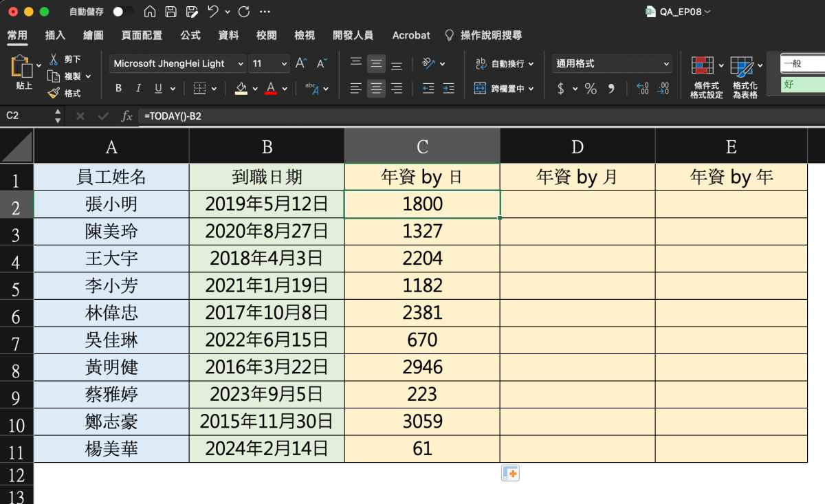This screenshot has width=825, height=504.
Task: Click the Redo circular arrow icon
Action: 244,12
